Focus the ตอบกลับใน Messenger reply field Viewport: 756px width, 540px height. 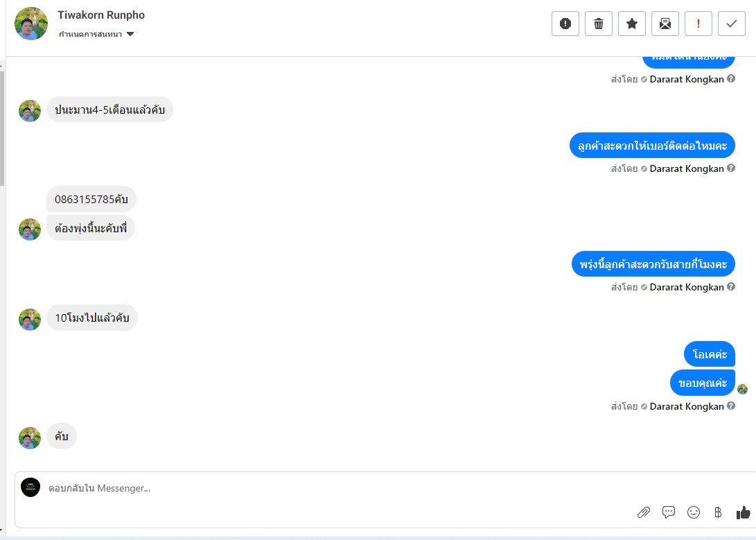pos(337,488)
